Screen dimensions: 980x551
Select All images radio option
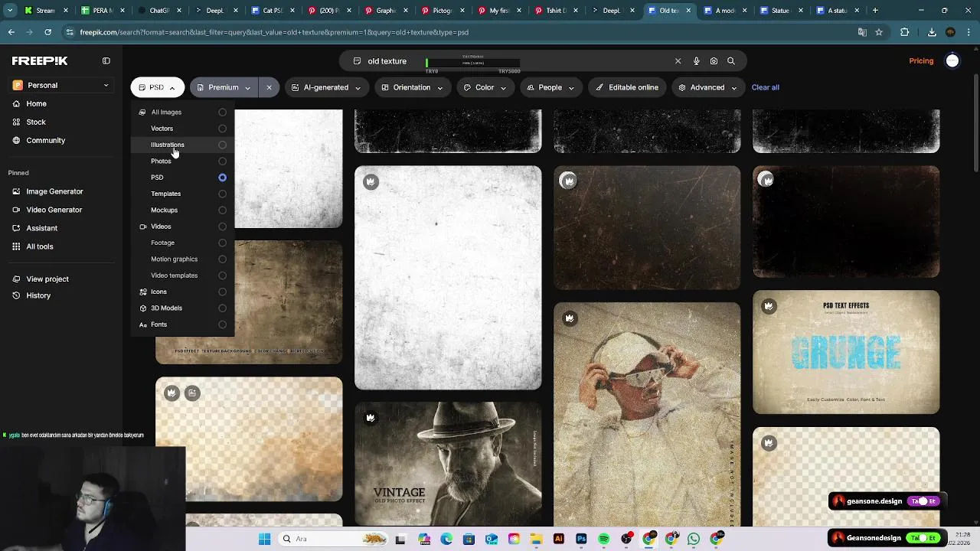click(222, 112)
